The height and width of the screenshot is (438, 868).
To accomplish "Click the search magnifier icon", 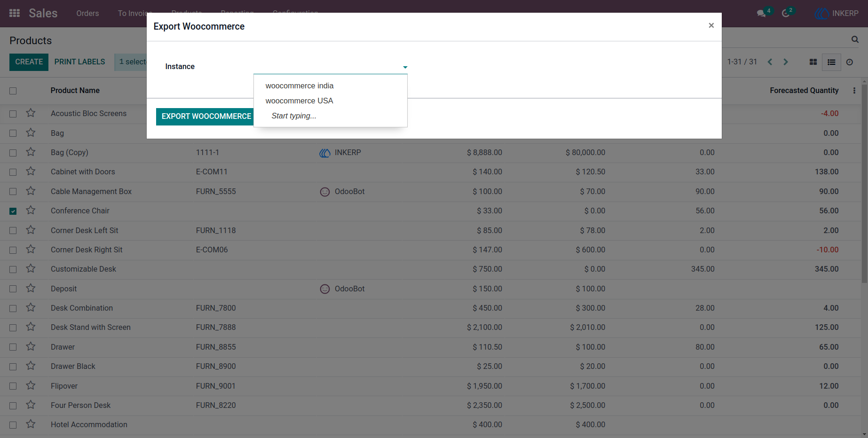I will [x=855, y=39].
